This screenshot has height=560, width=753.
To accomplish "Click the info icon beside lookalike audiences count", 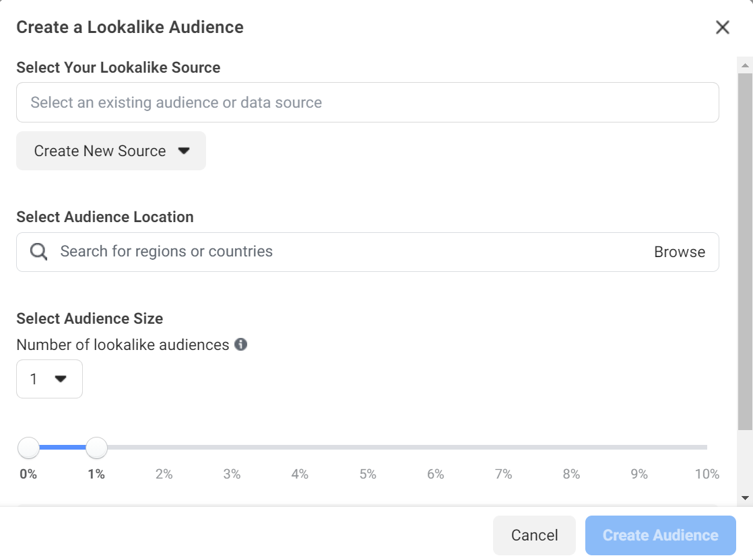I will pos(240,345).
